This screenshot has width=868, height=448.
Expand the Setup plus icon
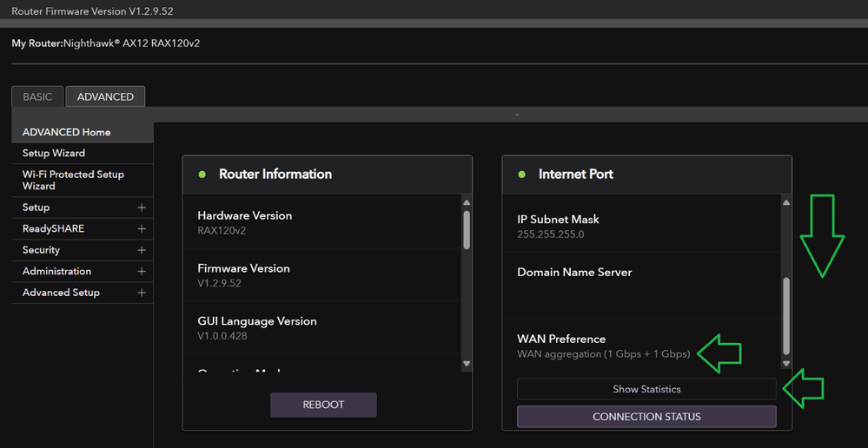[x=142, y=208]
